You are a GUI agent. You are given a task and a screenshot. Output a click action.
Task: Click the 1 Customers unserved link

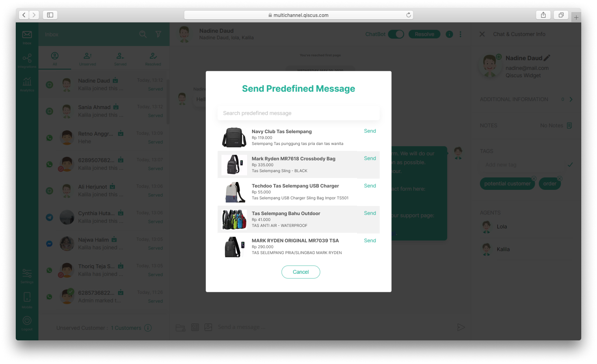[x=126, y=328]
